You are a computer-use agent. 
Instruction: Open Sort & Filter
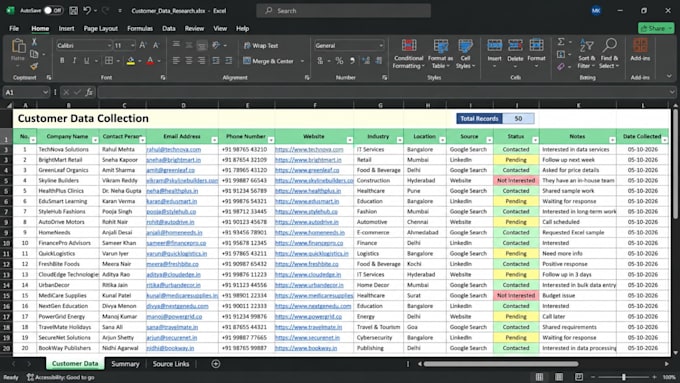click(x=586, y=54)
